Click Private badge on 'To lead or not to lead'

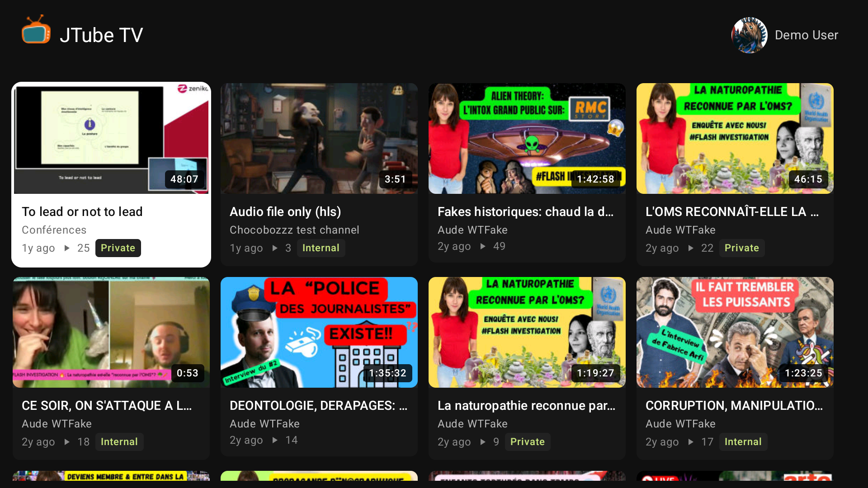tap(118, 248)
